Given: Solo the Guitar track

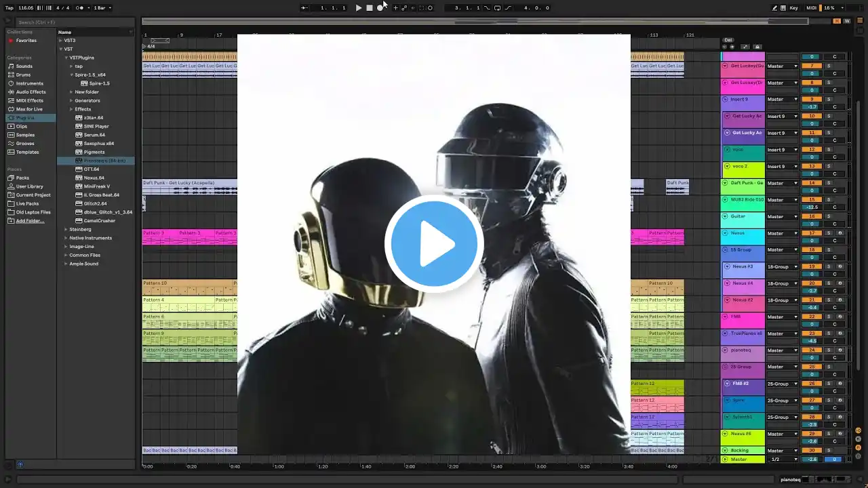Looking at the screenshot, I should pos(829,217).
